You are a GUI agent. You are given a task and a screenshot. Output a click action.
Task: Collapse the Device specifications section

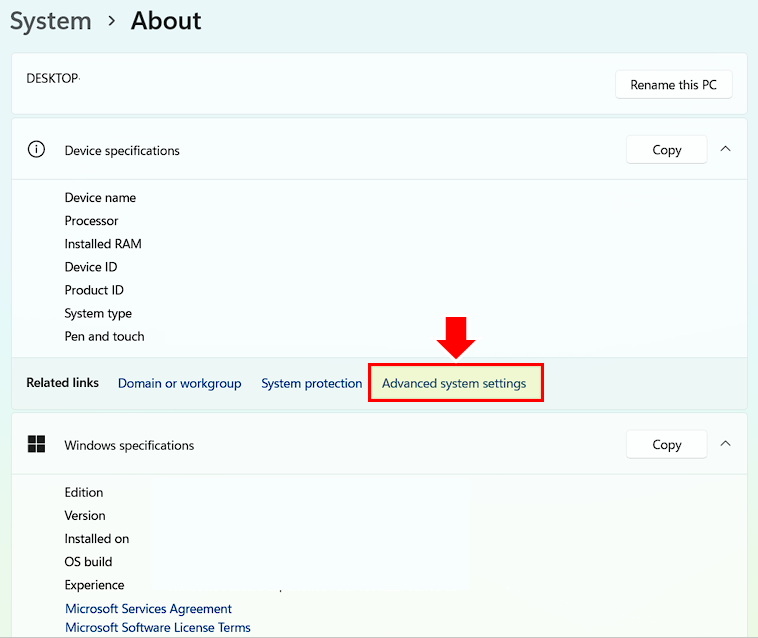click(725, 149)
